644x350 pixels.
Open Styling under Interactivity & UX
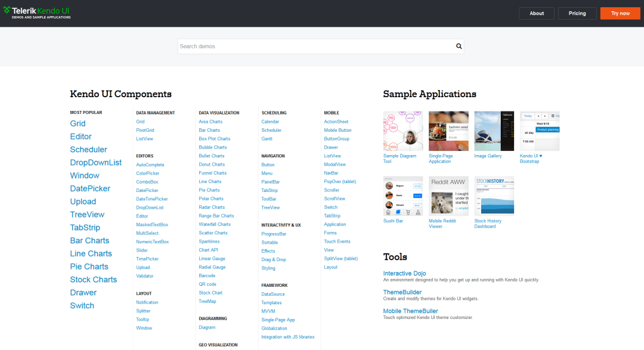(268, 268)
